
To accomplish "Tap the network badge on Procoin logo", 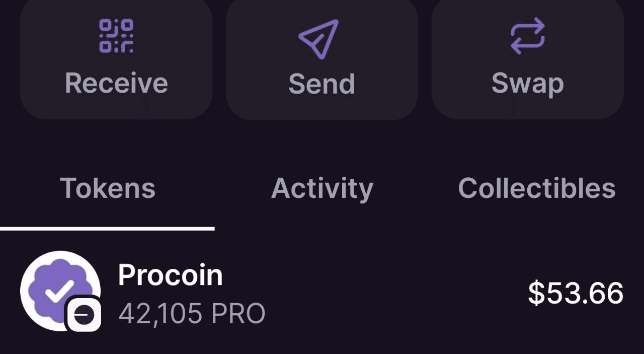I will point(84,315).
